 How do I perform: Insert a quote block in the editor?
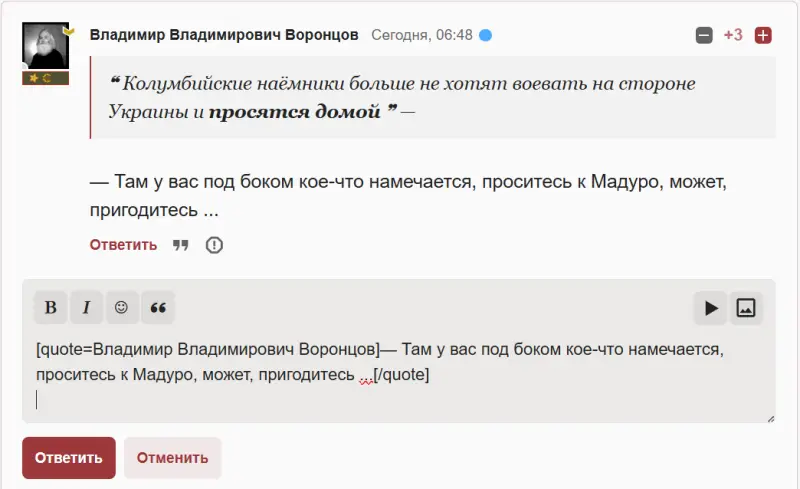(157, 308)
